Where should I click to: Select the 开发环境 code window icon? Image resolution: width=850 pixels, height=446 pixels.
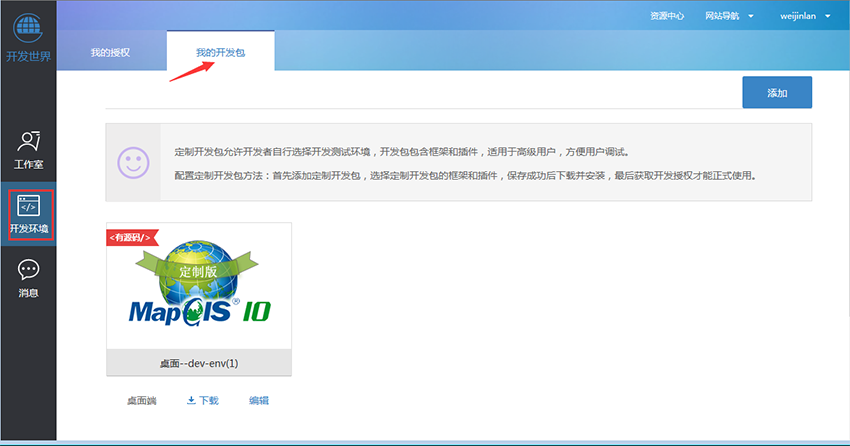pyautogui.click(x=28, y=206)
